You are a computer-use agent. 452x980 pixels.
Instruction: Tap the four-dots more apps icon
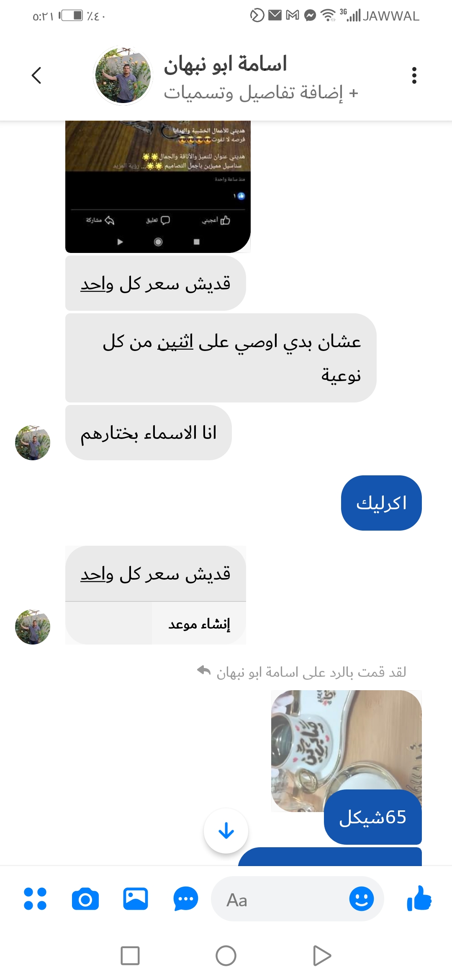pyautogui.click(x=35, y=899)
